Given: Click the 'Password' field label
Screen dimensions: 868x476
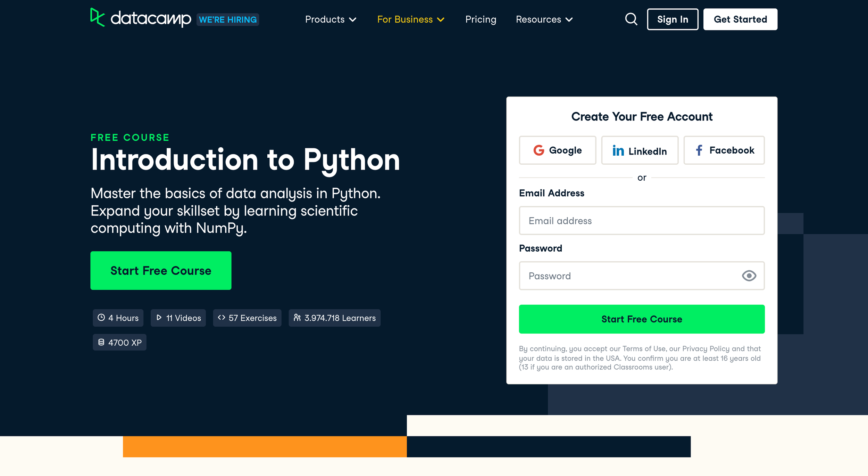Looking at the screenshot, I should click(540, 248).
